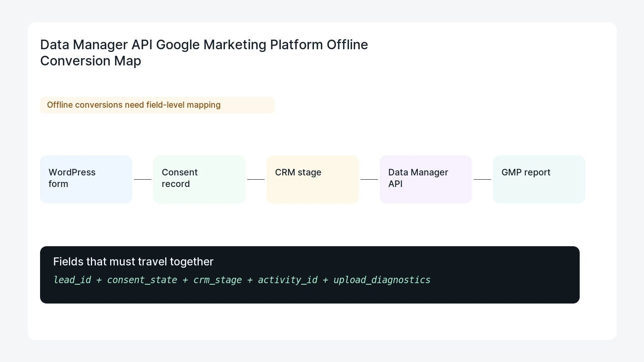Click the WordPress form card
Viewport: 644px width, 362px height.
coord(86,179)
